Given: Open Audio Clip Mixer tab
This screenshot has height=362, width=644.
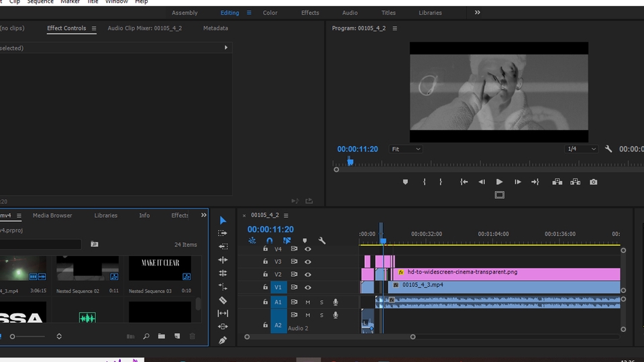Looking at the screenshot, I should pyautogui.click(x=145, y=28).
